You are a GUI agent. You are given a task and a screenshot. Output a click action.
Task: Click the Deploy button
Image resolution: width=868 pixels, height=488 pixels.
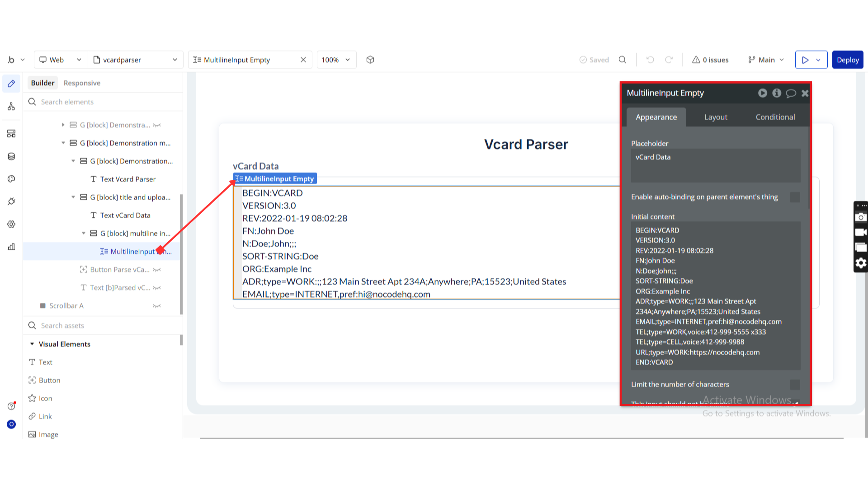(x=847, y=60)
